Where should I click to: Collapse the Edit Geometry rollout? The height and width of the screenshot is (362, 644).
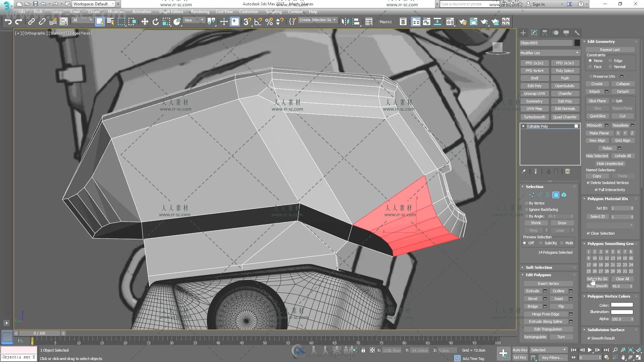click(601, 42)
